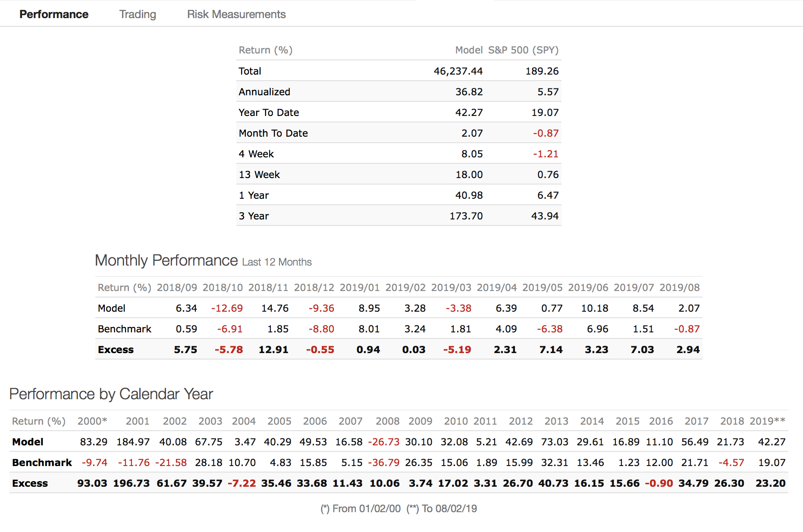Click the 2008 calendar year column header
The height and width of the screenshot is (532, 803).
point(387,421)
